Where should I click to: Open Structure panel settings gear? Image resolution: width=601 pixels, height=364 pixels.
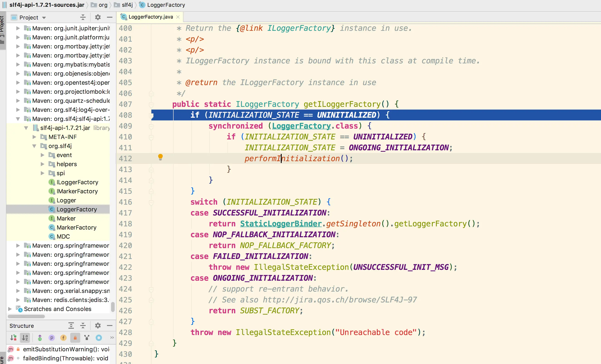(98, 326)
